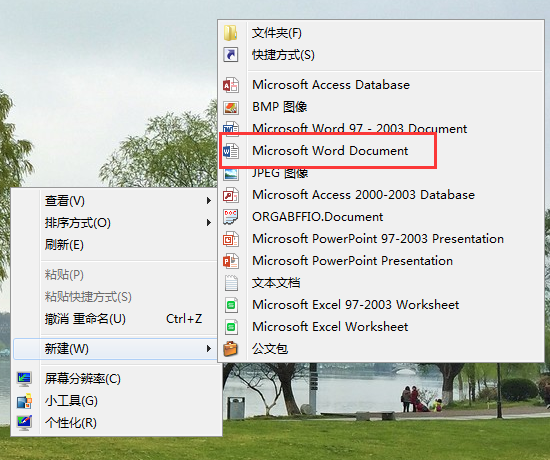Click the BMP 图像 paint icon
The image size is (550, 460).
pos(231,107)
